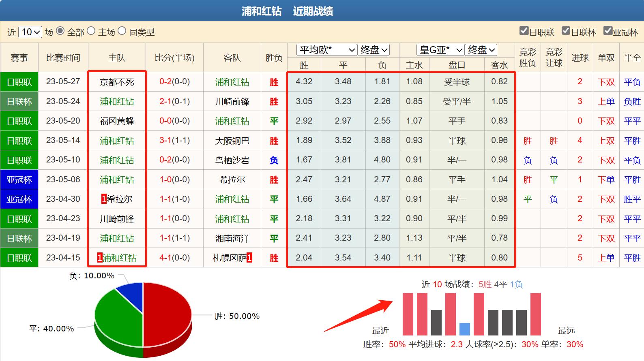Click the 川崎前锋 home team on 23-04-23
Image resolution: width=644 pixels, height=361 pixels.
click(117, 219)
